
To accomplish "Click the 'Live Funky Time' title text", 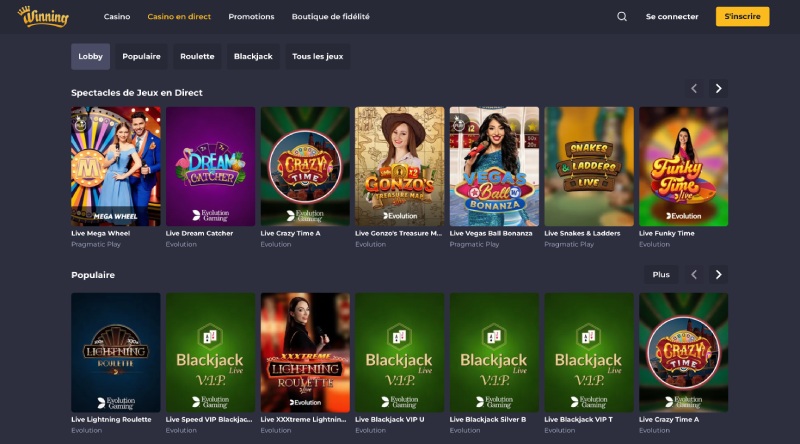I will pos(666,233).
